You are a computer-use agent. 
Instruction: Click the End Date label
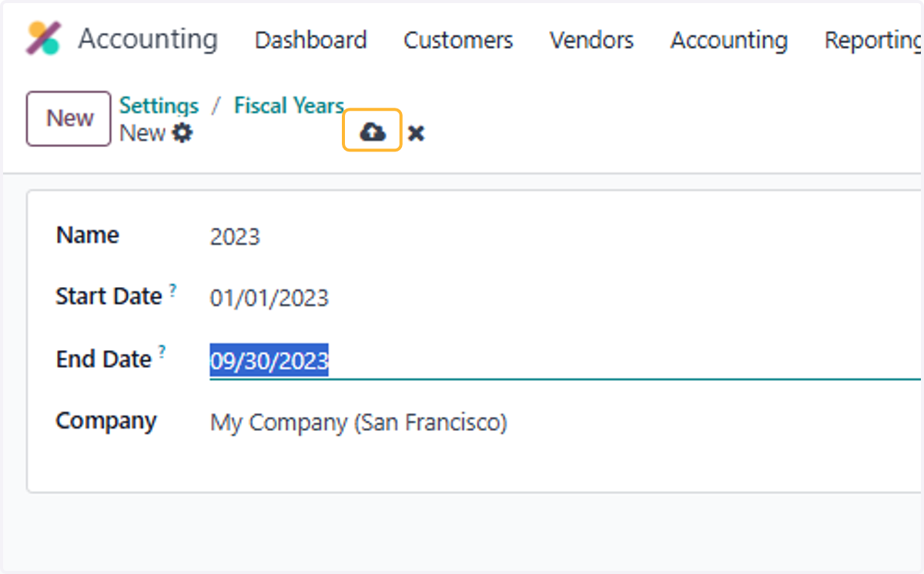(x=104, y=359)
